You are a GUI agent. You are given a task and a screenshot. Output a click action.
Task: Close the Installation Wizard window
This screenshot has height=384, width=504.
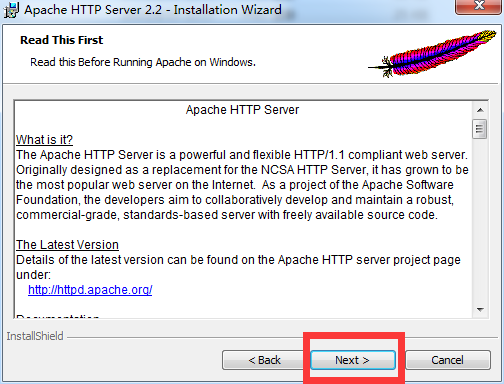pyautogui.click(x=479, y=6)
